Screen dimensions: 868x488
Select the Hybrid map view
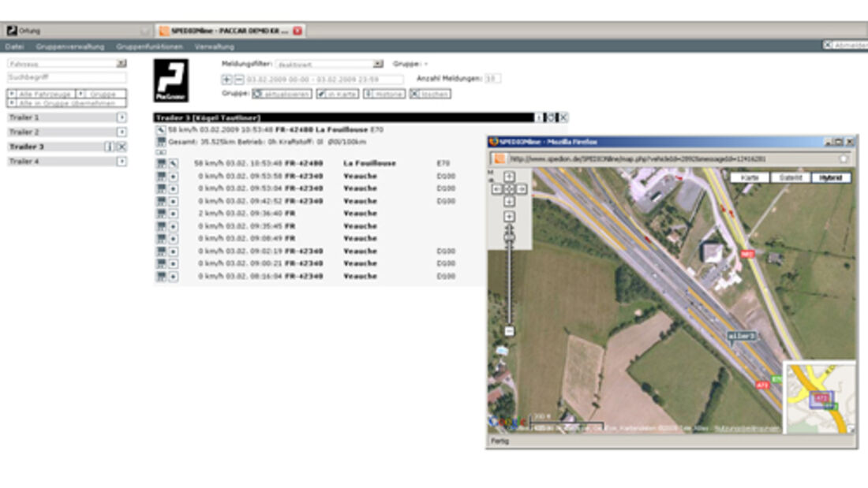(832, 178)
